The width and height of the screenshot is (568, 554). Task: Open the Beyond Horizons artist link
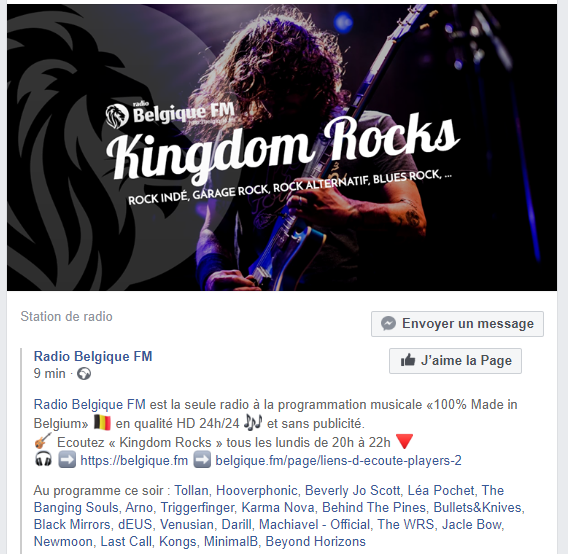(316, 542)
